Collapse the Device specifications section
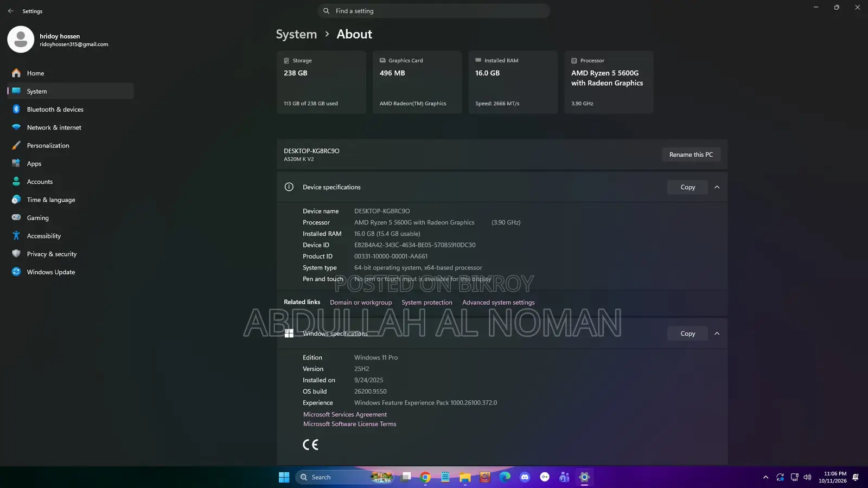 (x=717, y=187)
